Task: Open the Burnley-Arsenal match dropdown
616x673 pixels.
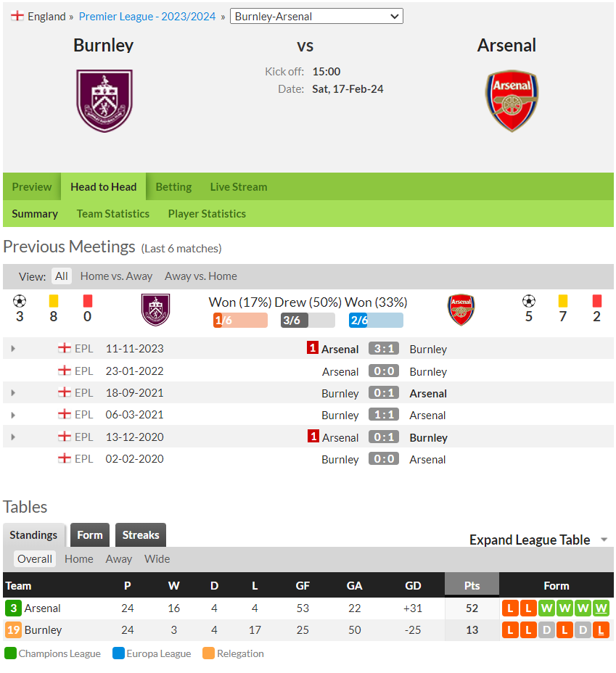Action: [316, 16]
